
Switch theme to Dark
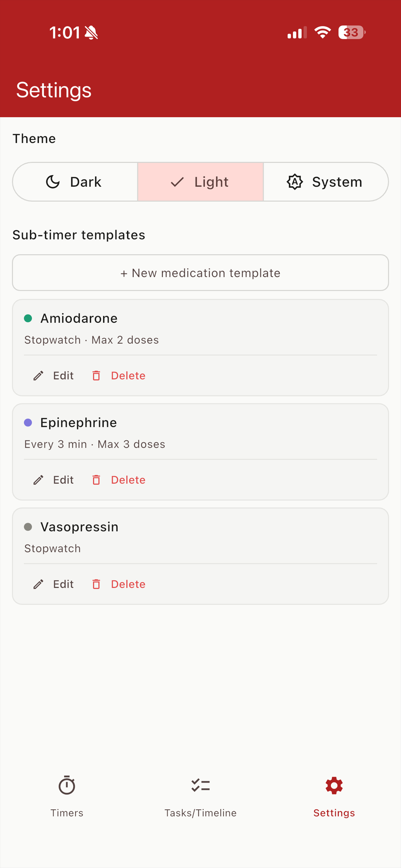tap(75, 182)
